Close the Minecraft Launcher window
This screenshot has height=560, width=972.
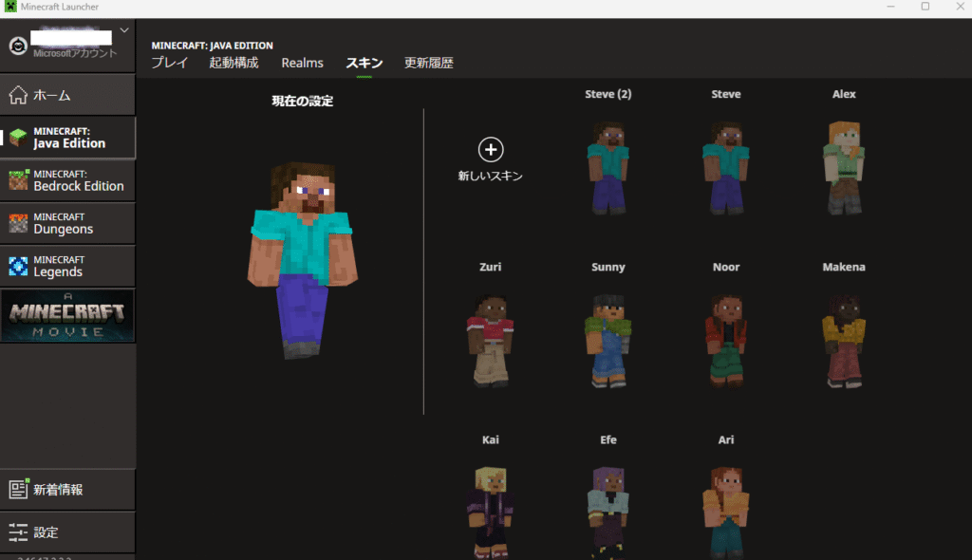(x=960, y=7)
